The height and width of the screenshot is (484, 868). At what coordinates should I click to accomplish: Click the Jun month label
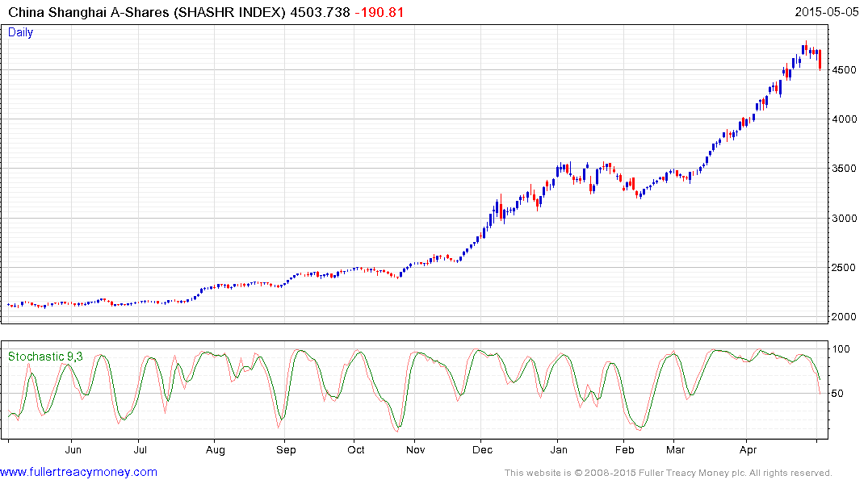click(73, 450)
